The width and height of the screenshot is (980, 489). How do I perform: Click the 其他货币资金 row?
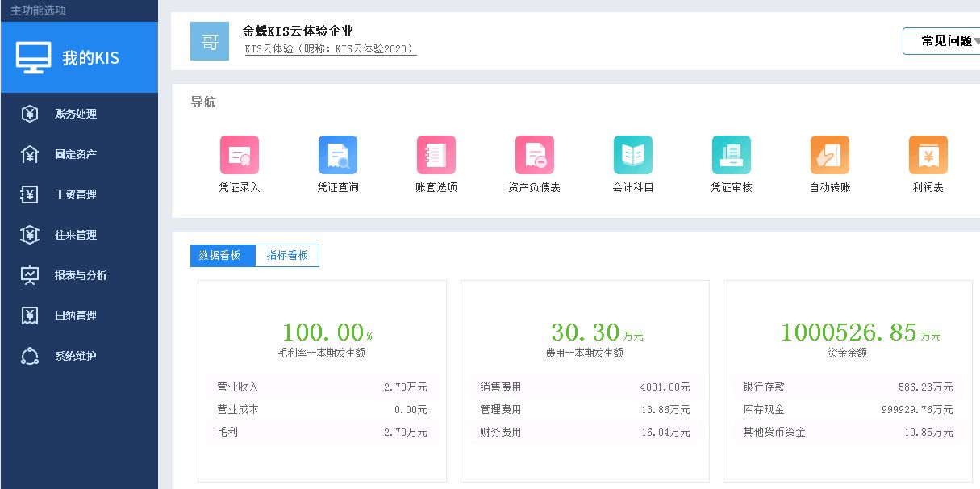coord(848,432)
